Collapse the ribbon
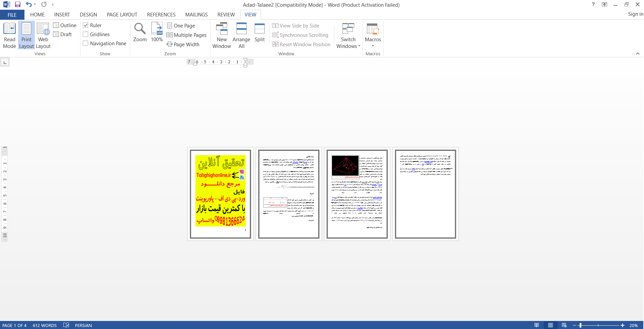The width and height of the screenshot is (644, 329). (x=638, y=54)
